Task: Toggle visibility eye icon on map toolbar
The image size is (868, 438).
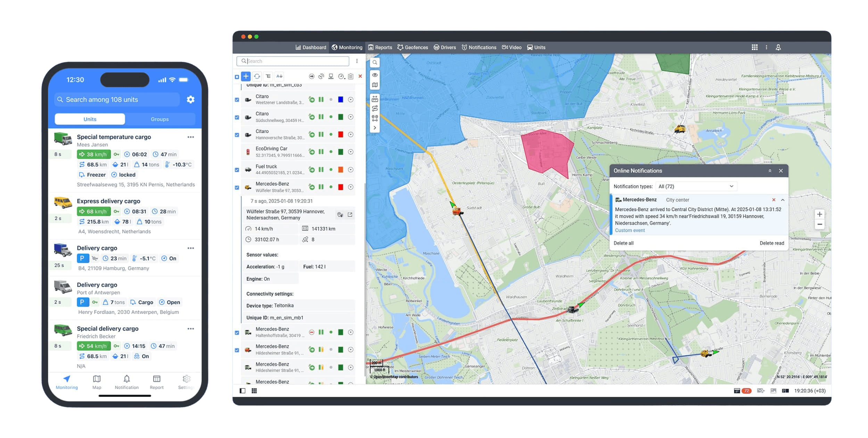Action: coord(375,75)
